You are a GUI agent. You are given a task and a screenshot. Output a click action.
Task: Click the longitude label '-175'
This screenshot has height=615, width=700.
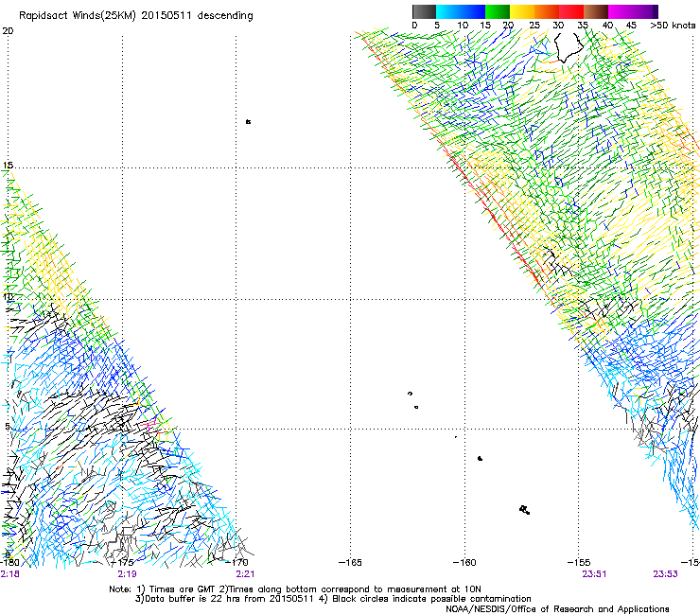(122, 562)
